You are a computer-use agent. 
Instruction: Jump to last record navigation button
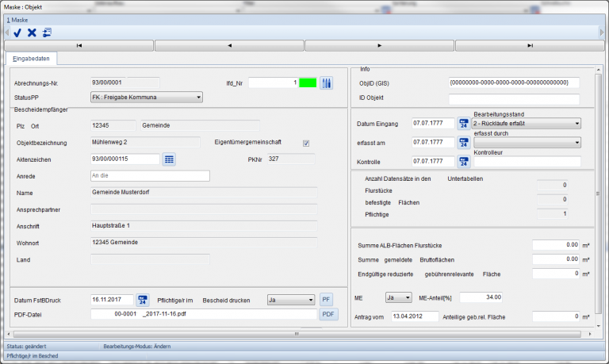click(x=530, y=45)
